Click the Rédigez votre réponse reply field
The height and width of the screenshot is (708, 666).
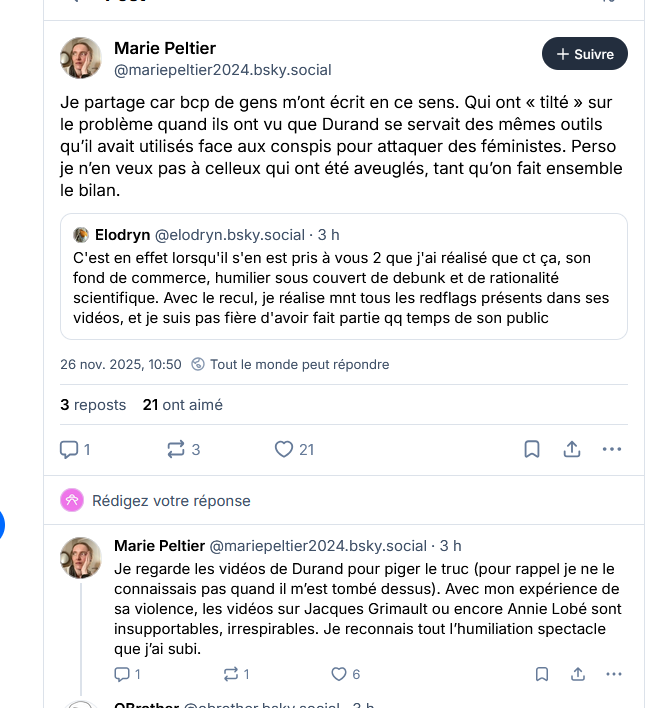(171, 500)
